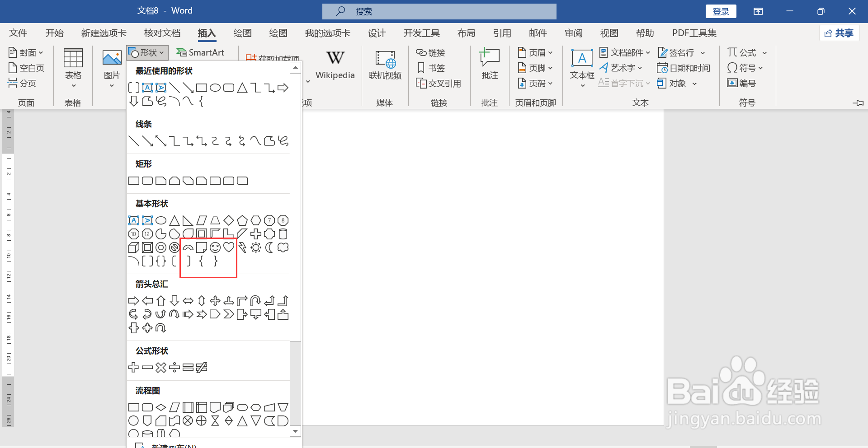Open the Shapes dropdown
The width and height of the screenshot is (868, 448).
coord(147,53)
